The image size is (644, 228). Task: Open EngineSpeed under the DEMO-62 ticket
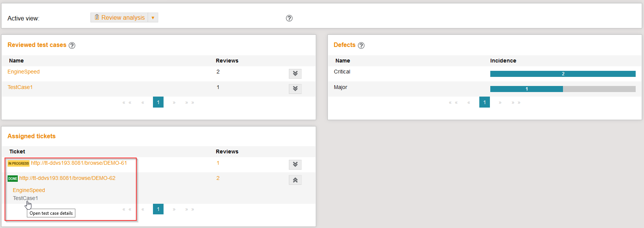pyautogui.click(x=29, y=191)
